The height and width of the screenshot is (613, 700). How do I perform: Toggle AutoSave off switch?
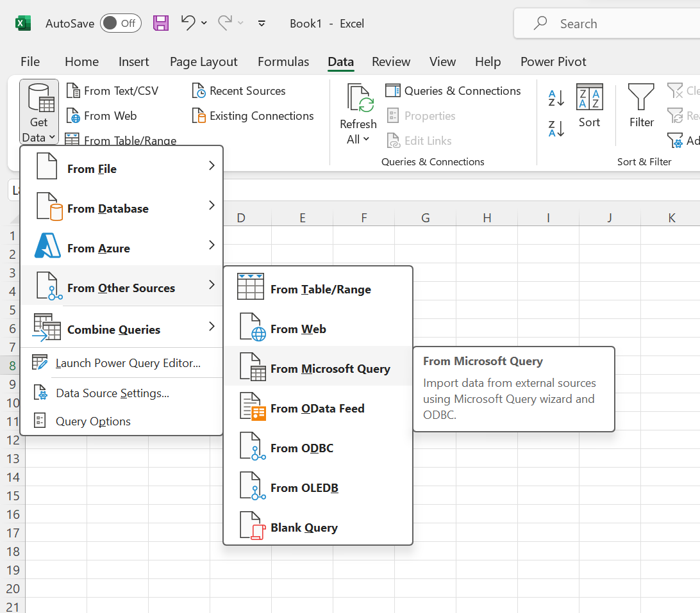121,22
